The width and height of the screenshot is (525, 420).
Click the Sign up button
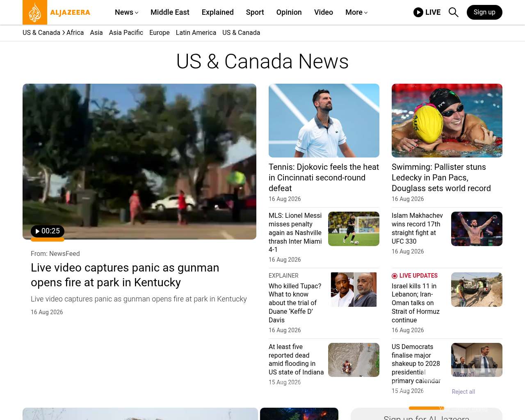click(484, 12)
